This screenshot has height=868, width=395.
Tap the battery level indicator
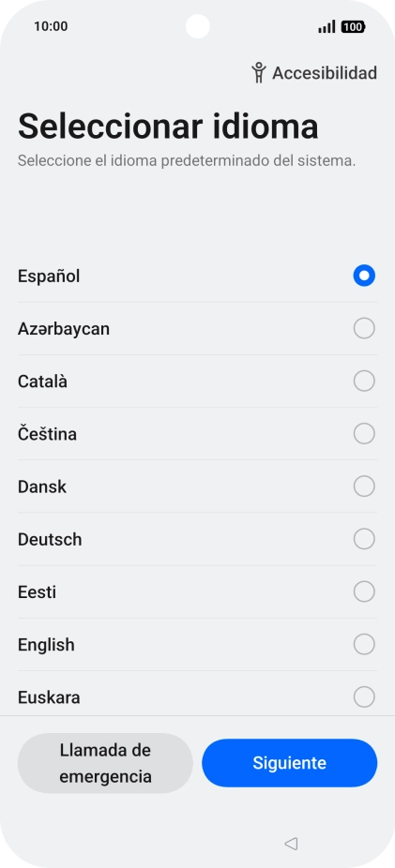(353, 26)
